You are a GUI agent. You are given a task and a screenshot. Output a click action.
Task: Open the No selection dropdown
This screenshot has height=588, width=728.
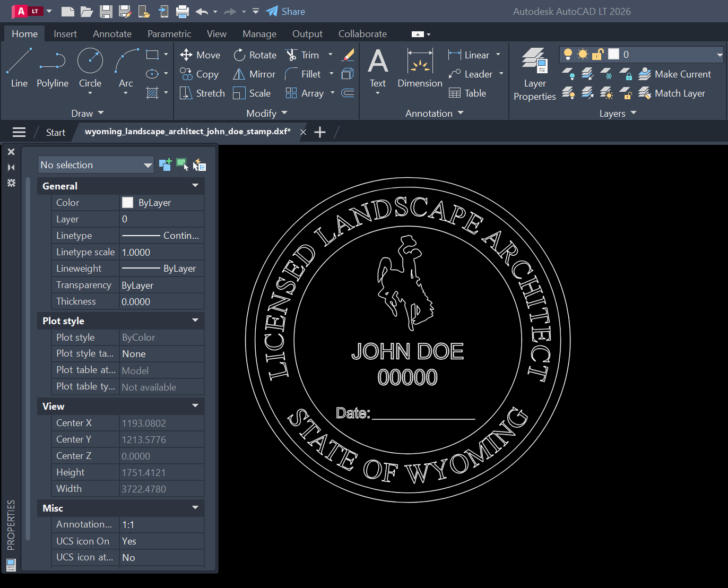[96, 165]
